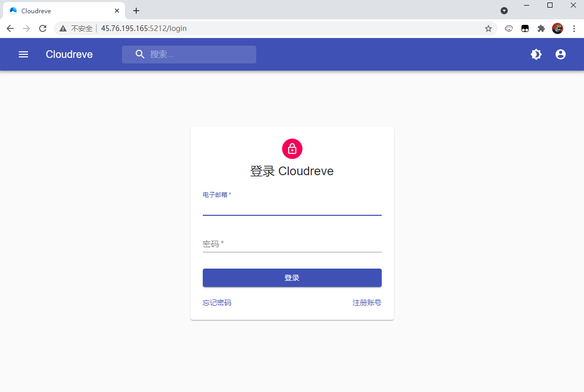The width and height of the screenshot is (584, 392).
Task: Toggle dark mode with the brightness icon
Action: [536, 54]
